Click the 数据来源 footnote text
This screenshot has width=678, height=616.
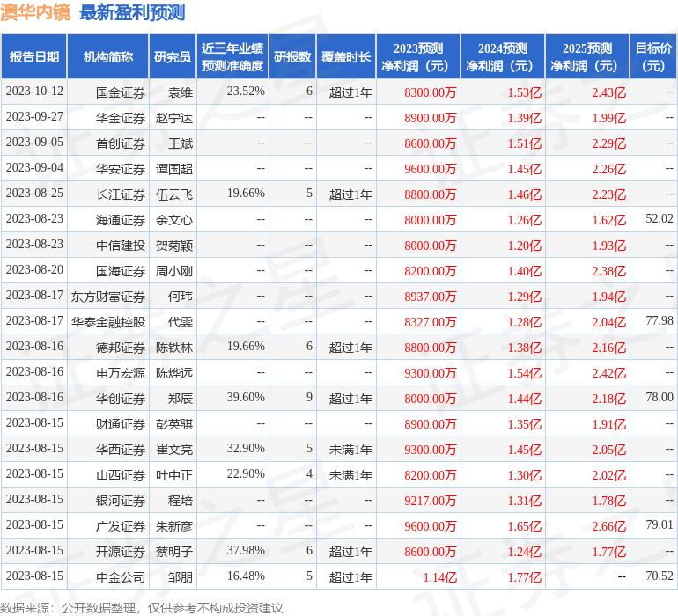click(x=142, y=608)
